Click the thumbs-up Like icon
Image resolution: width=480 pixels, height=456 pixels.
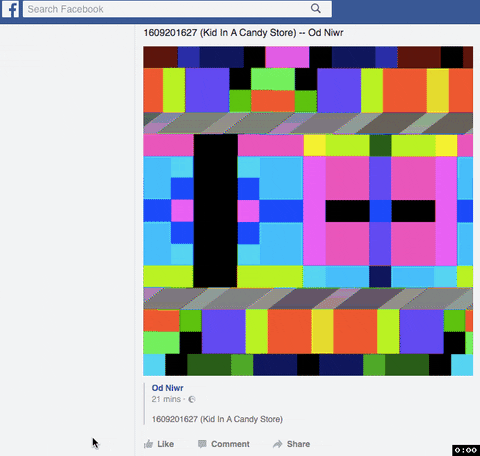coord(149,444)
